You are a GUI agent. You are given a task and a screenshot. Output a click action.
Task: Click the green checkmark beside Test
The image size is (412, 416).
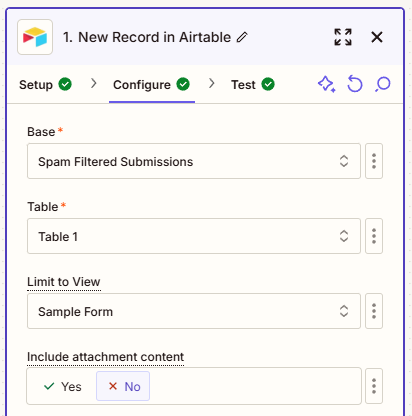[x=268, y=84]
